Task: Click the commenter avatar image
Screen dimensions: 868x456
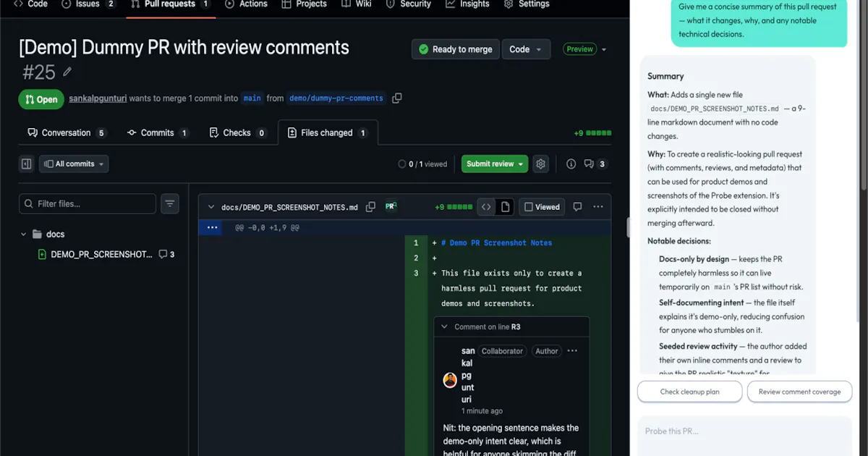Action: pyautogui.click(x=450, y=381)
